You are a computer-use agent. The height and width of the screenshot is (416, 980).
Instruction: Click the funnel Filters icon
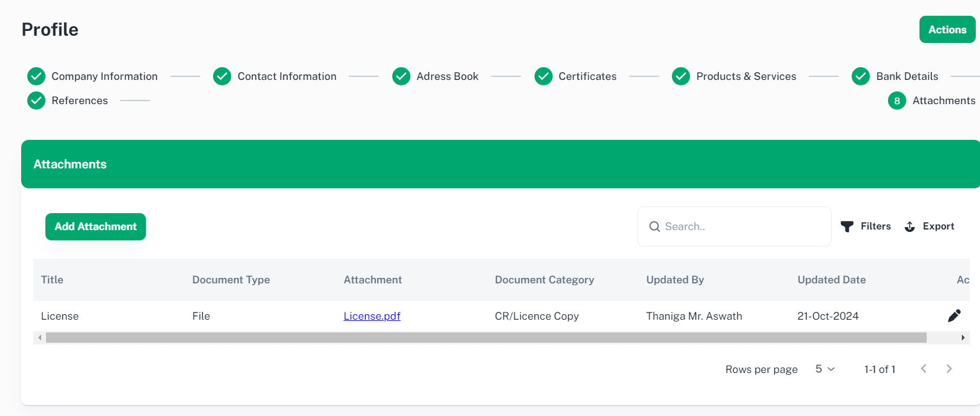[847, 226]
